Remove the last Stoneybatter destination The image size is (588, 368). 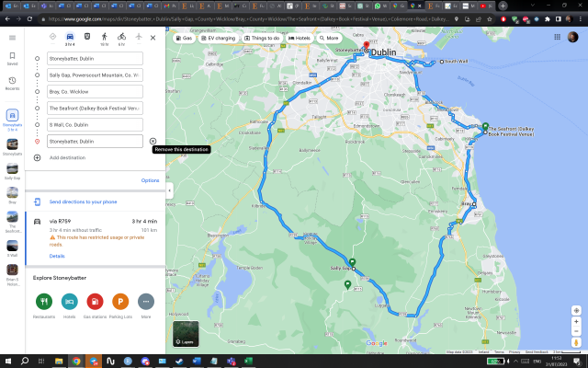coord(153,141)
